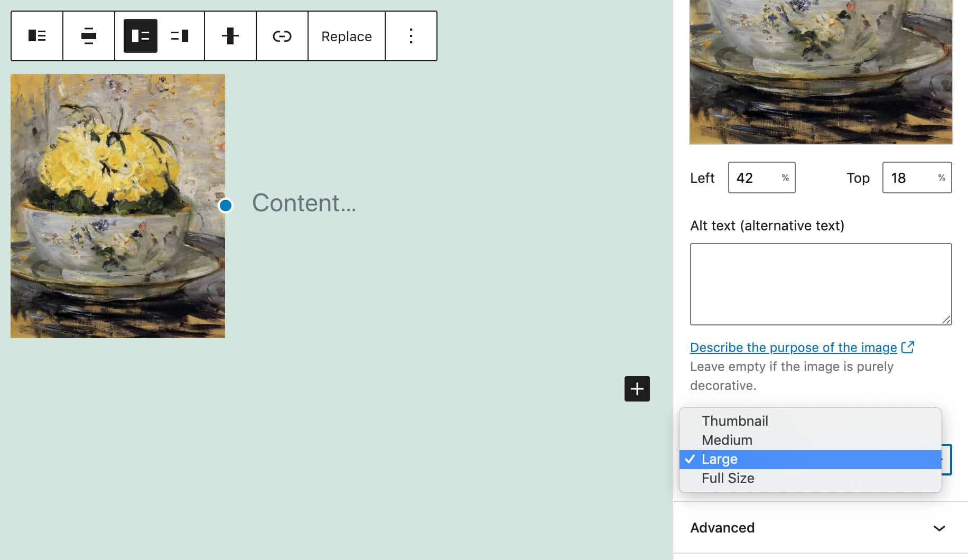Open 'Describe the purpose of the image' link
This screenshot has width=968, height=560.
794,348
